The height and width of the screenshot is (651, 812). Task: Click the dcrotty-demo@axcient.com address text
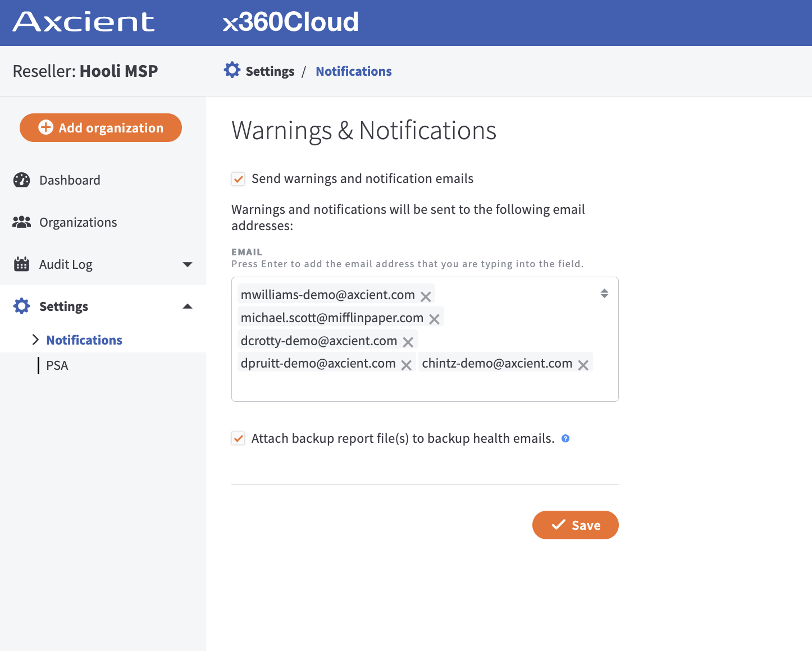pos(319,341)
